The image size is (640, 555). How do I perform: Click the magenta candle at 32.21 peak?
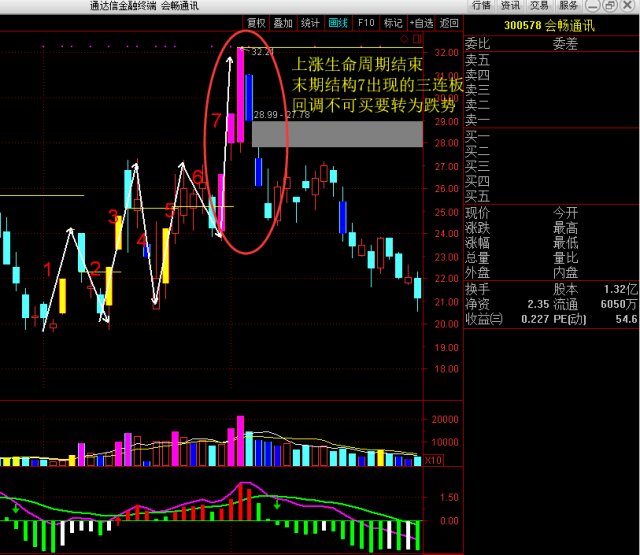[x=240, y=95]
